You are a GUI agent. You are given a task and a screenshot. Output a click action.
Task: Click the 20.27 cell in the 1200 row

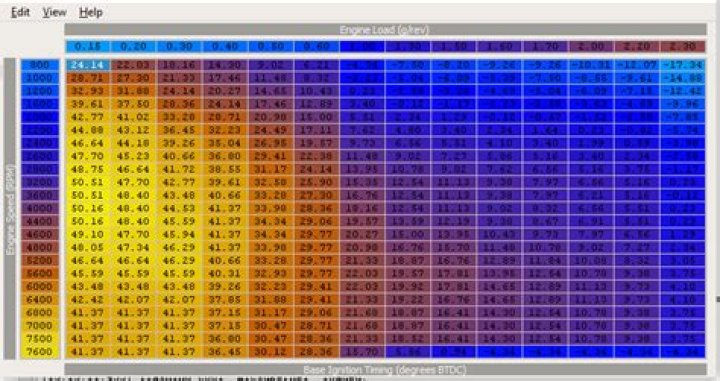tap(225, 91)
